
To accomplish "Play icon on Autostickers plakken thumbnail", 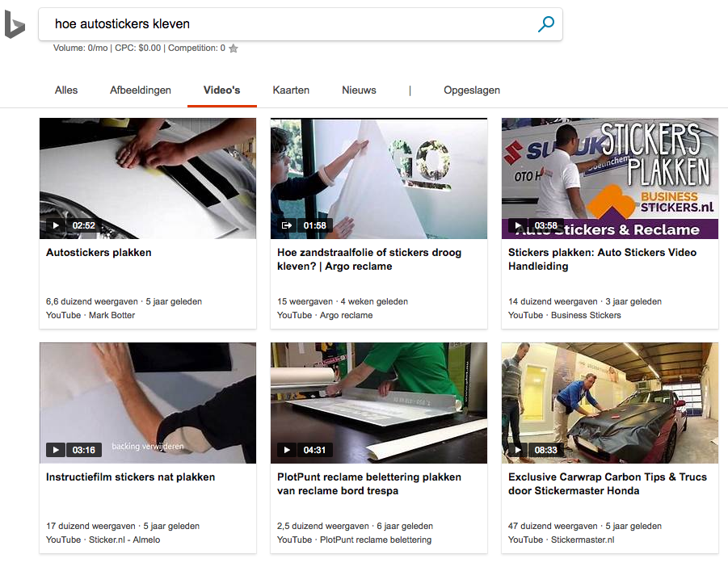I will (56, 225).
